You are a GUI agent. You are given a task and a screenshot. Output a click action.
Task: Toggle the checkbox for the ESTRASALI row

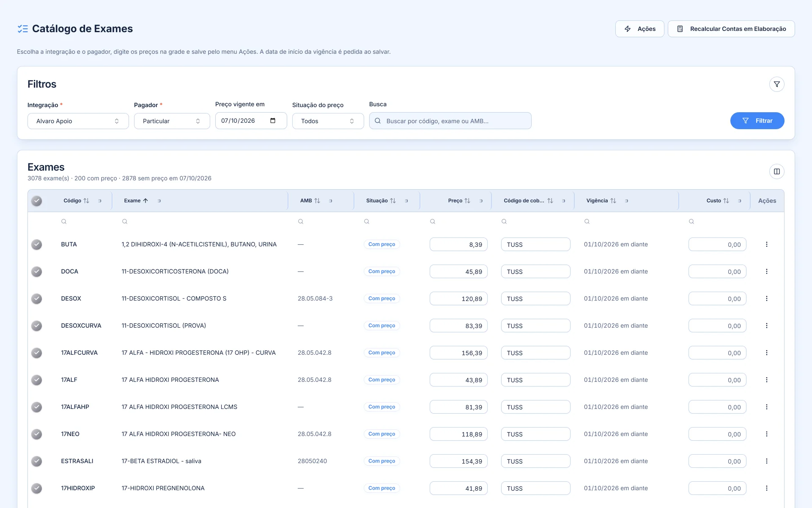tap(37, 461)
